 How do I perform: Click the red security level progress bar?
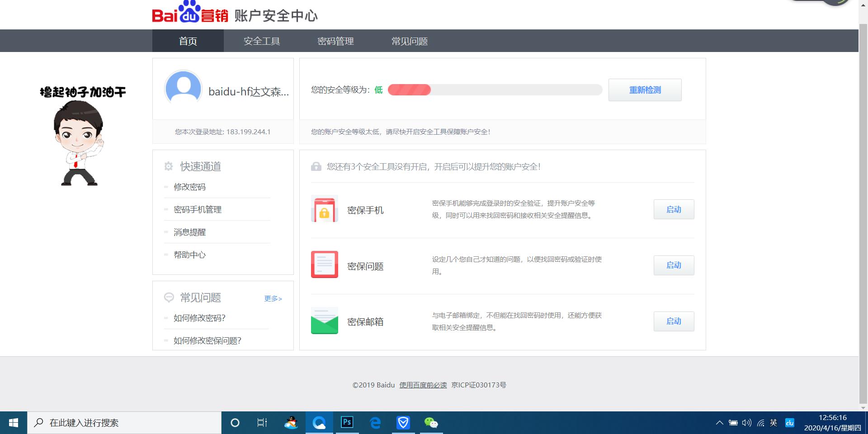pyautogui.click(x=409, y=90)
